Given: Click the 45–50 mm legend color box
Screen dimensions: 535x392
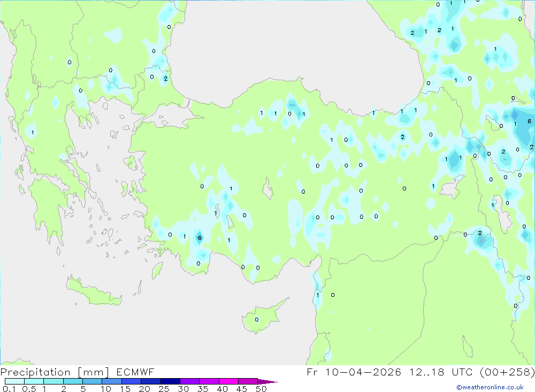Looking at the screenshot, I should click(x=248, y=381).
